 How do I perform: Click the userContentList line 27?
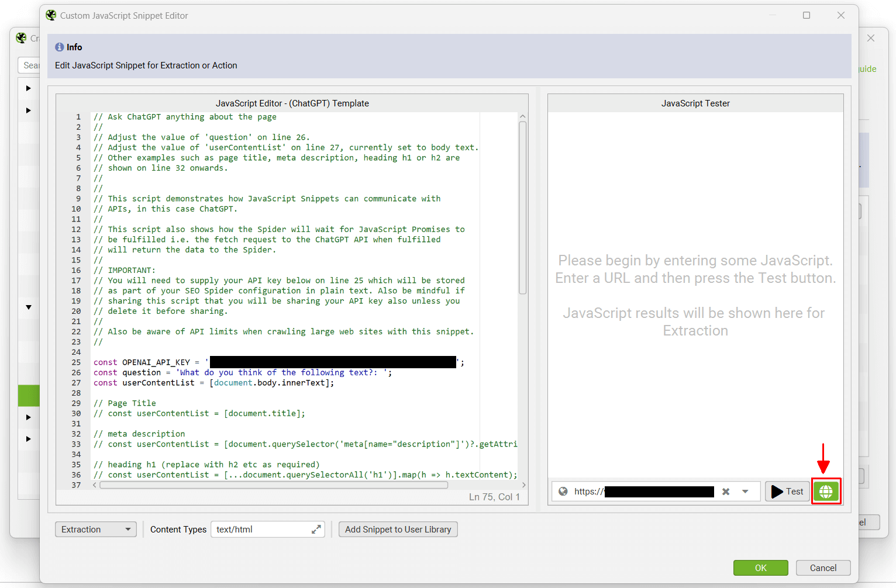click(214, 383)
